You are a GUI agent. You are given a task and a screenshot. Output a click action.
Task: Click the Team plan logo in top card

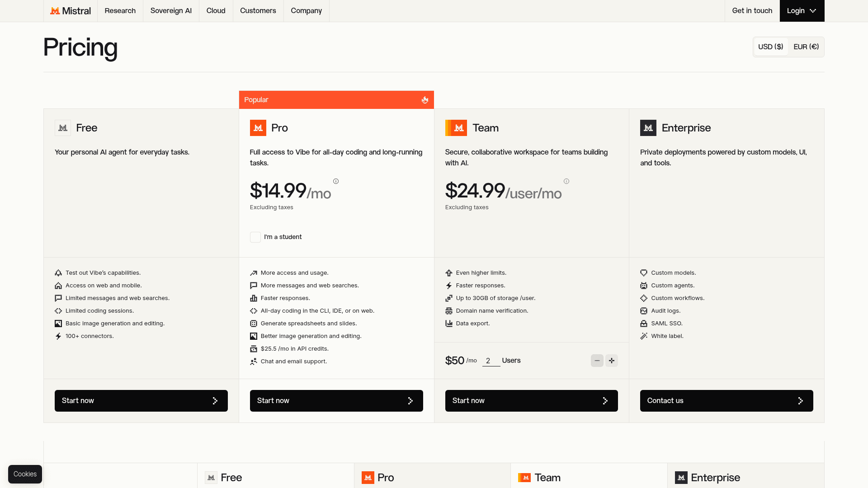pyautogui.click(x=456, y=128)
